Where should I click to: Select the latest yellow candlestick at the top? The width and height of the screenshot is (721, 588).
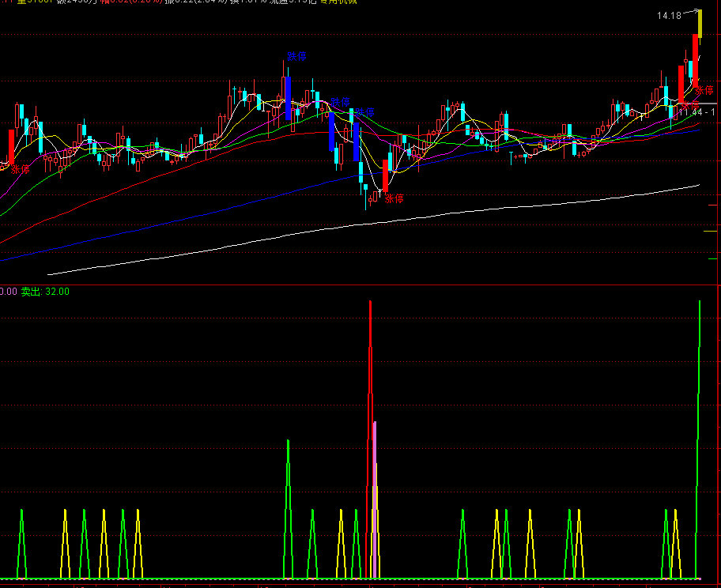tap(700, 24)
